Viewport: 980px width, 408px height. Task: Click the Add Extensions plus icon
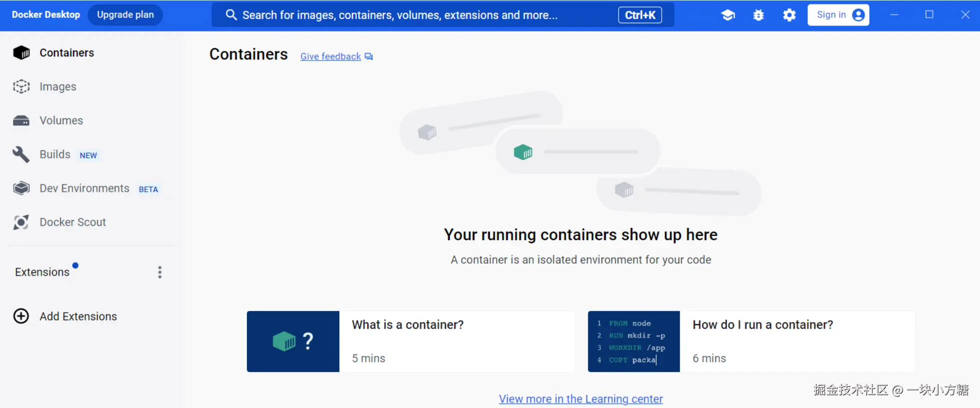pos(21,316)
